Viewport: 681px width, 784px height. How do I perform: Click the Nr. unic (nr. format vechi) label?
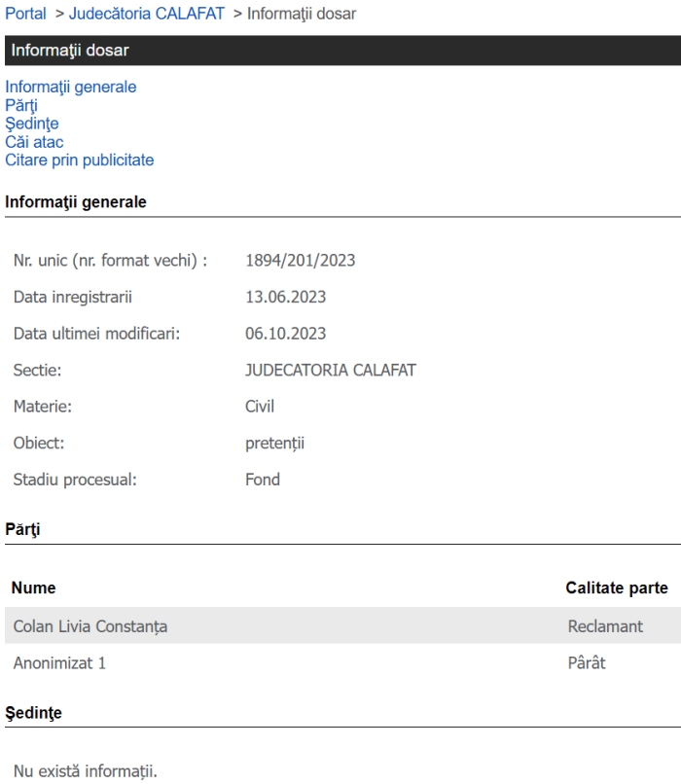pyautogui.click(x=110, y=261)
